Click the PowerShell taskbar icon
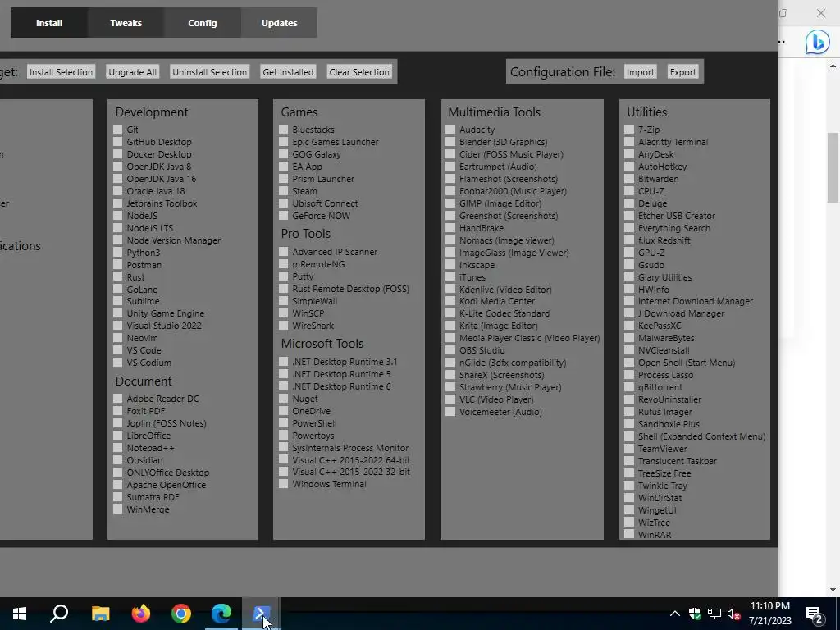 tap(262, 614)
